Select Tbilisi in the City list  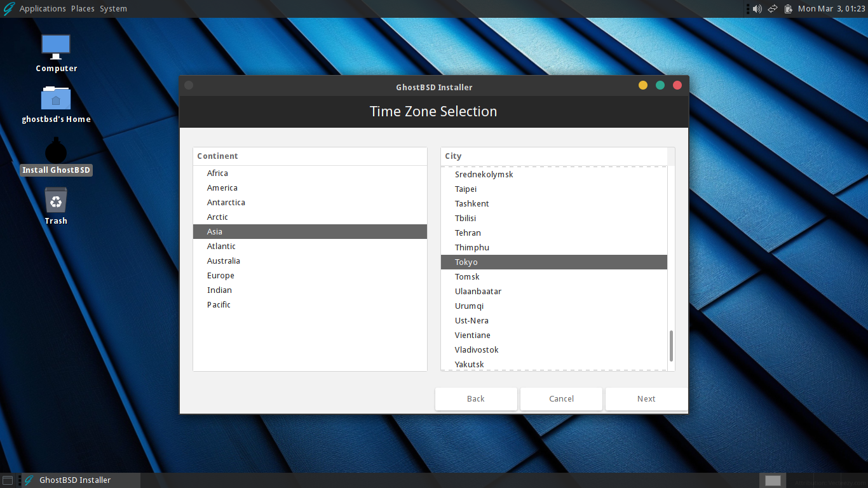554,219
